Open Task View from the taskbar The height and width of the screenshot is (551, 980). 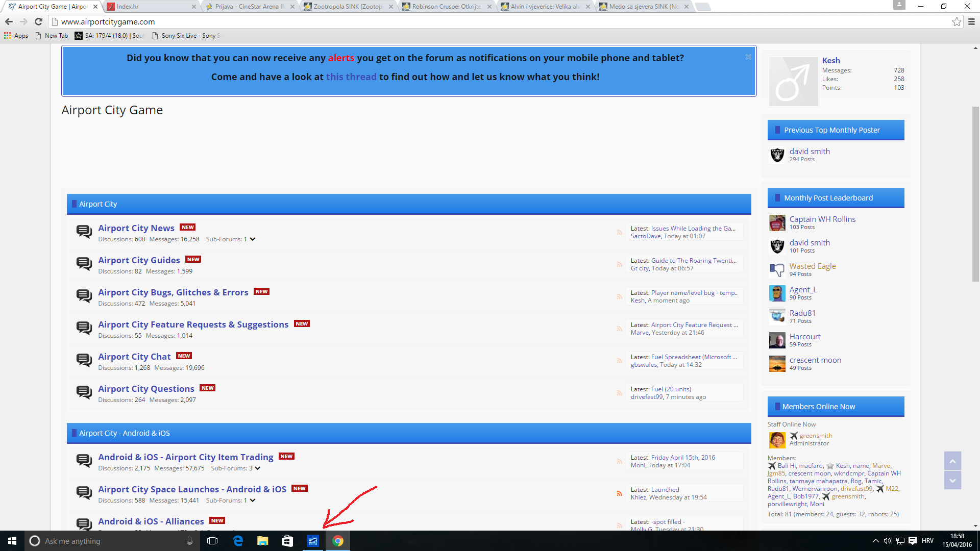click(213, 541)
